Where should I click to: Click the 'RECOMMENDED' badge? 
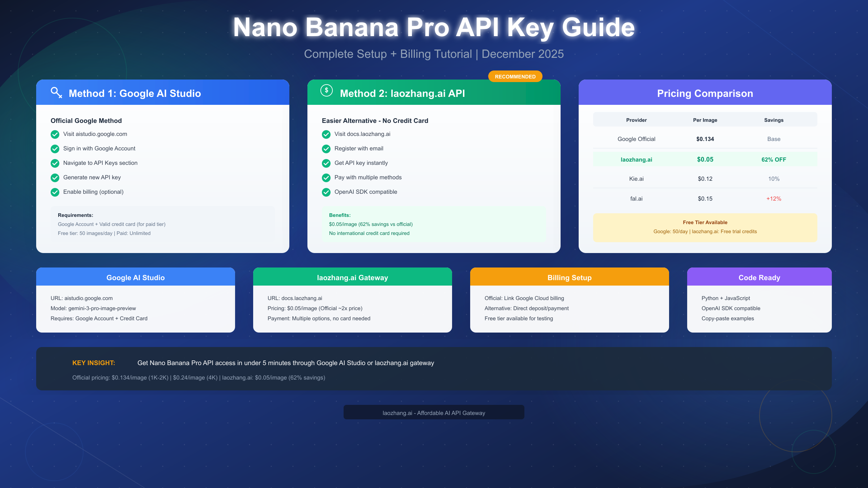[x=515, y=76]
